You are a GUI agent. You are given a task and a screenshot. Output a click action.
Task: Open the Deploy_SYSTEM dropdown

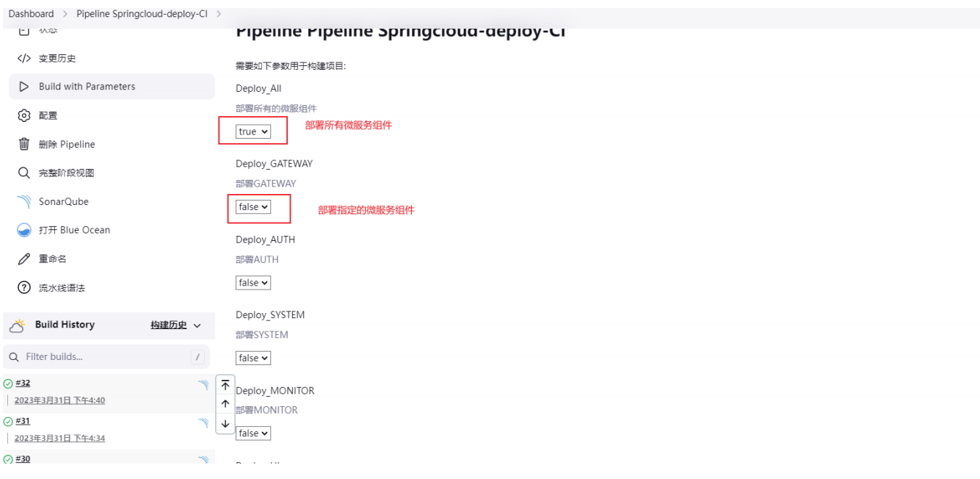[253, 359]
